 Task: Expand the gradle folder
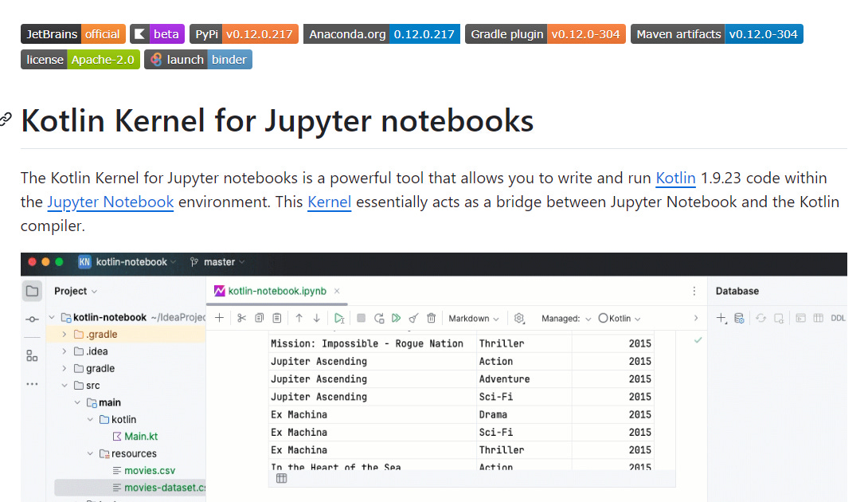click(65, 368)
